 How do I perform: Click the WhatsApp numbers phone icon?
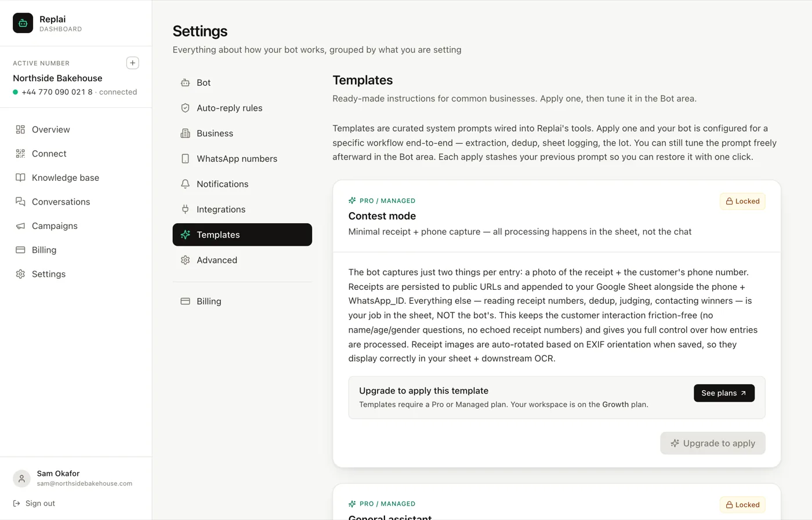[185, 159]
